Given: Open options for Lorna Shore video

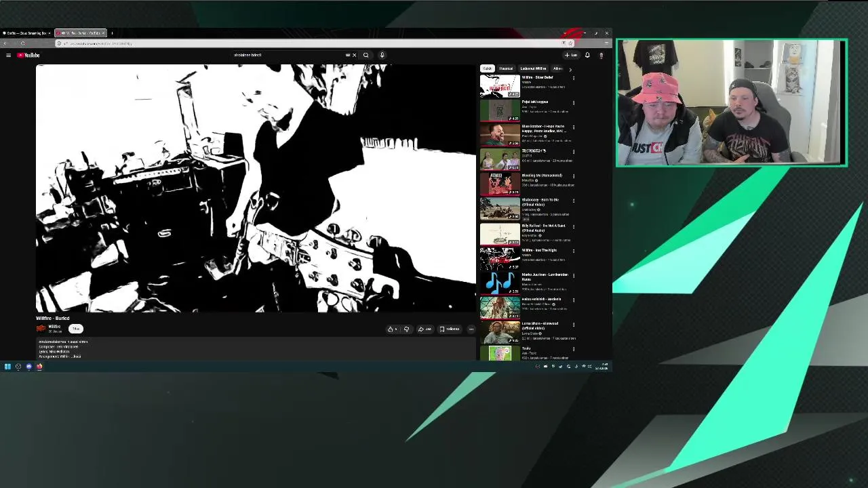Looking at the screenshot, I should point(574,325).
